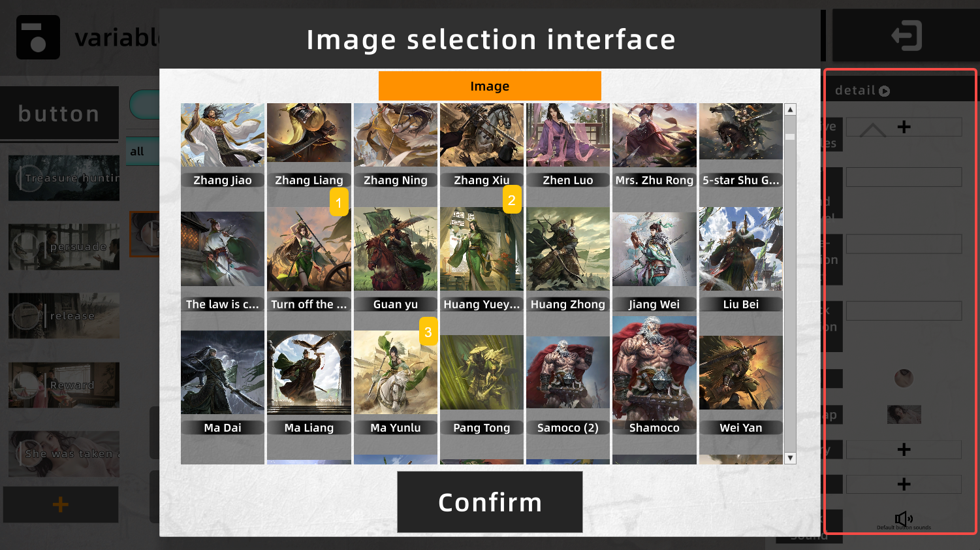The width and height of the screenshot is (980, 550).
Task: Click the scrollbar up arrow
Action: [x=790, y=110]
